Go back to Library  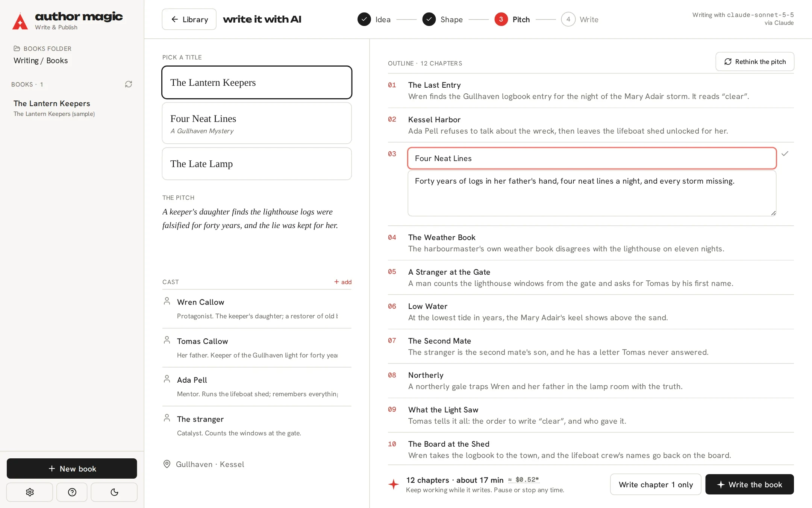tap(189, 19)
